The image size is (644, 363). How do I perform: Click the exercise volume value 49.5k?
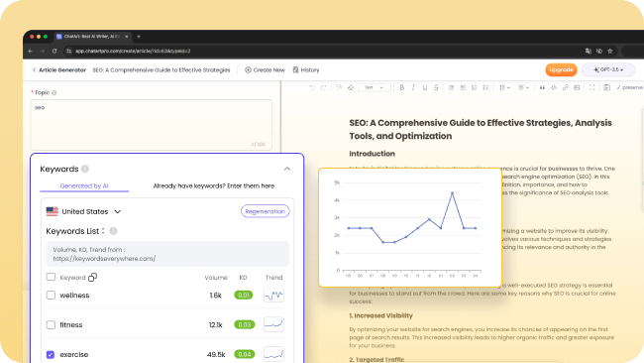pos(216,354)
